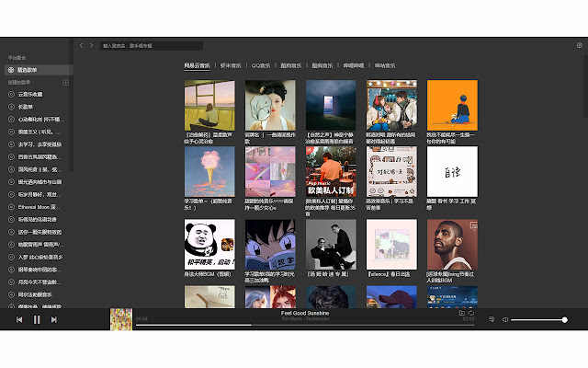Open the white 自律 playlist cover
Image resolution: width=588 pixels, height=368 pixels.
pyautogui.click(x=452, y=172)
